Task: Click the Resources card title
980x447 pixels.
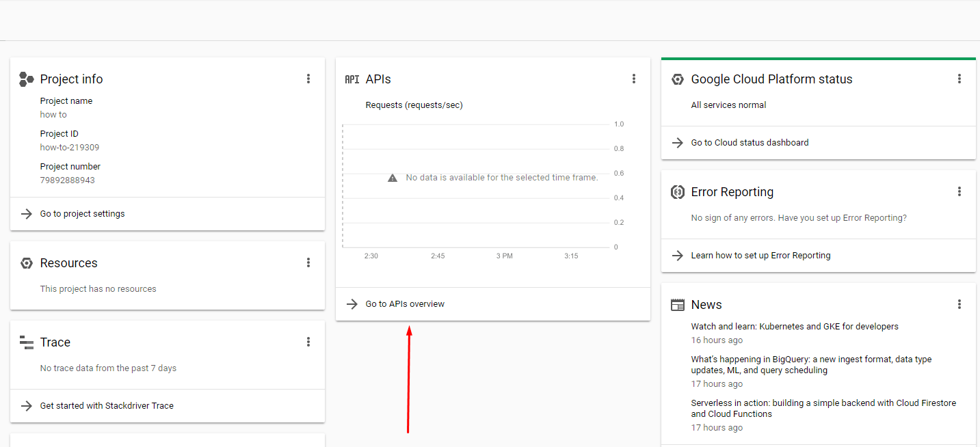Action: [x=68, y=263]
